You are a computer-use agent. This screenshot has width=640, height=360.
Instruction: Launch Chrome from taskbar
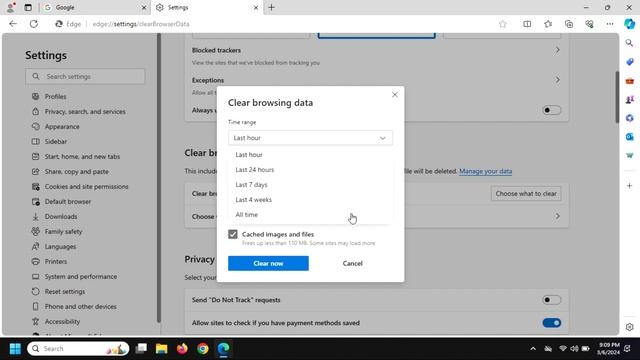pyautogui.click(x=202, y=349)
